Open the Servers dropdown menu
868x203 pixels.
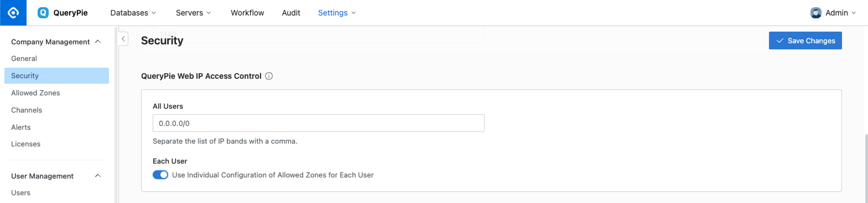pos(193,13)
